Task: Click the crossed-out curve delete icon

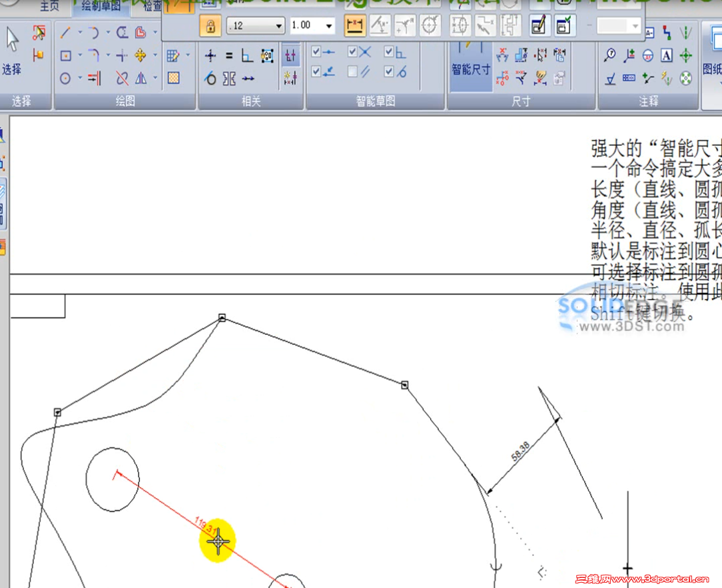Action: (122, 79)
